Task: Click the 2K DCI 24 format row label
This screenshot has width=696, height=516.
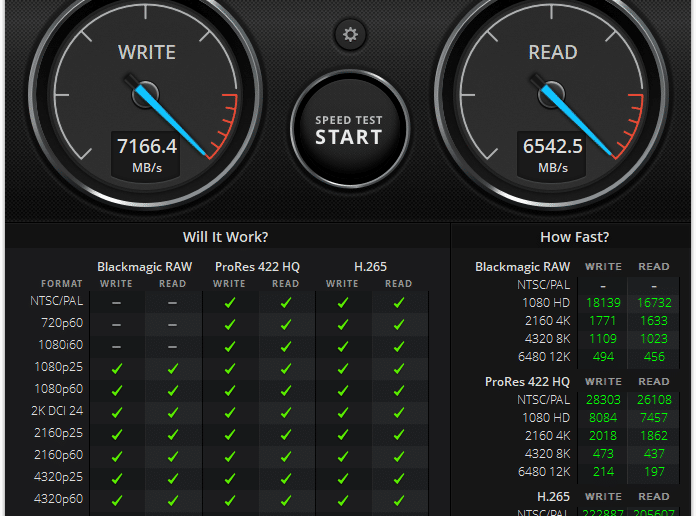Action: tap(57, 411)
